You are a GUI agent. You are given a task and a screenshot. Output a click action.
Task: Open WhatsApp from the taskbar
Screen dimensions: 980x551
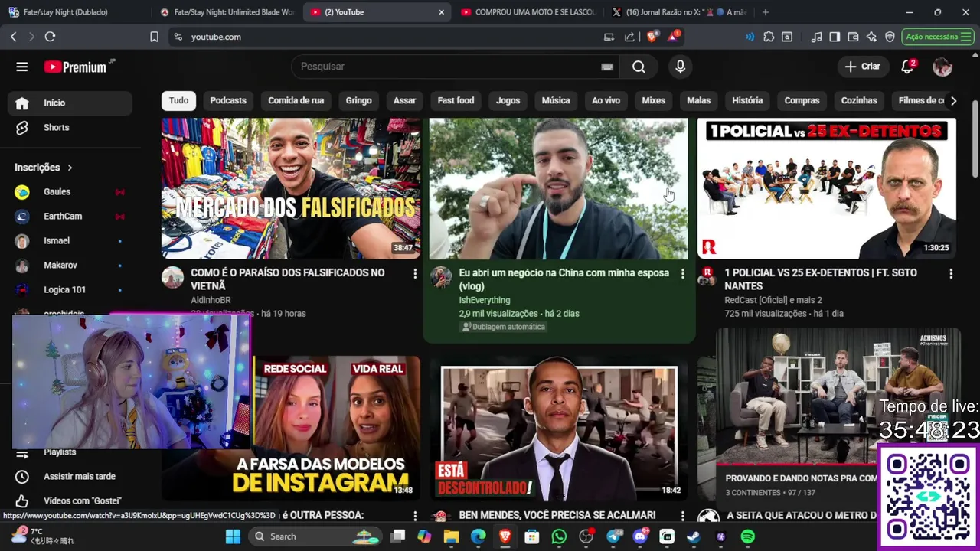point(559,536)
